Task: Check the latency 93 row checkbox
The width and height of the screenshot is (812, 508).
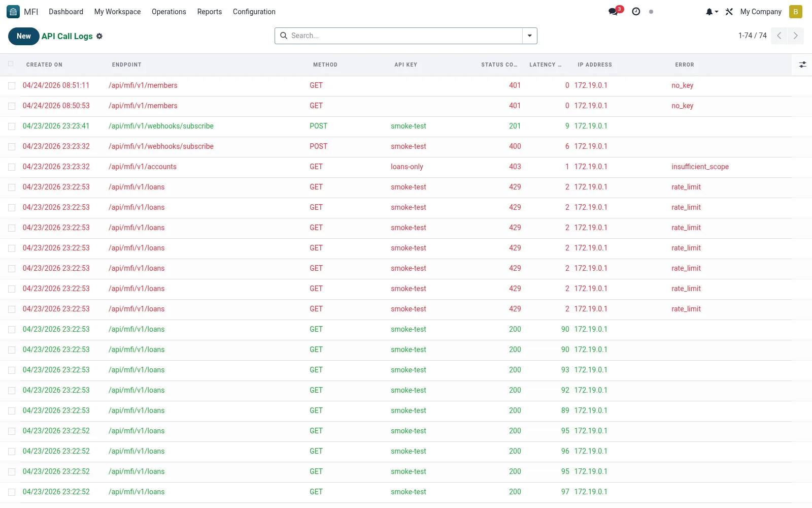Action: coord(12,370)
